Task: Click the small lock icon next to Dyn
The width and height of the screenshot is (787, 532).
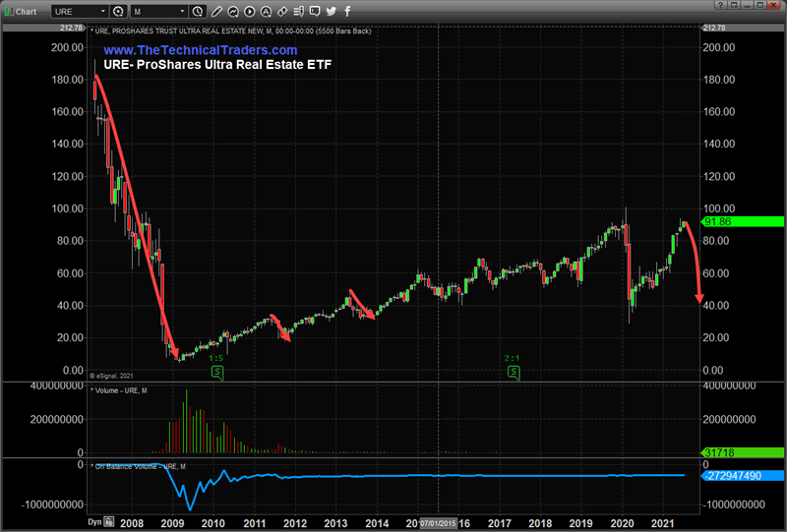Action: pyautogui.click(x=108, y=520)
